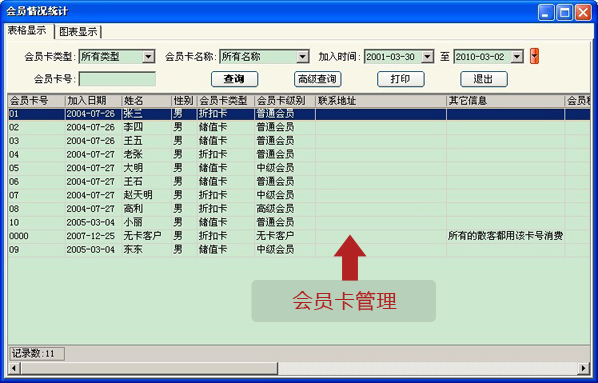Open the end date 2010-03-02 picker
Screen dimensions: 598x383
pyautogui.click(x=517, y=57)
